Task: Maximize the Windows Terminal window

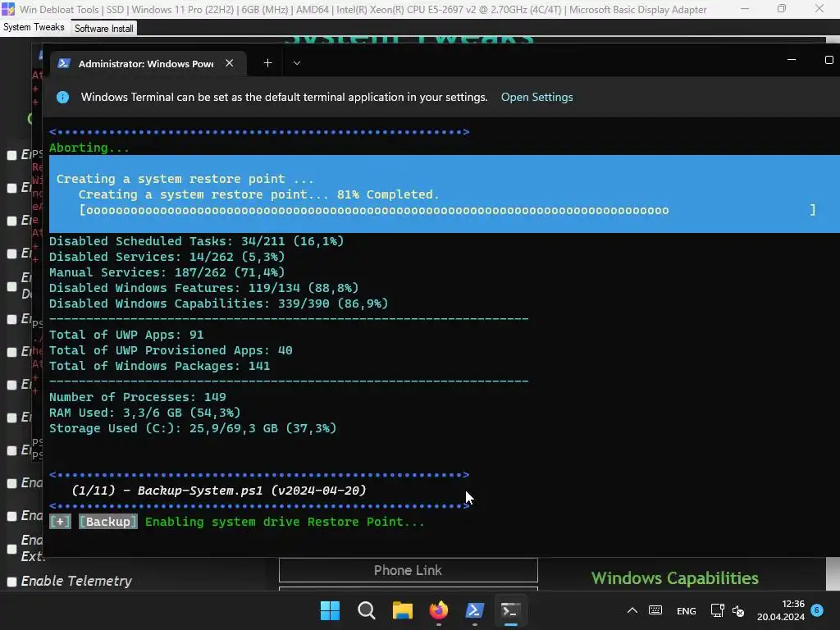Action: click(829, 60)
